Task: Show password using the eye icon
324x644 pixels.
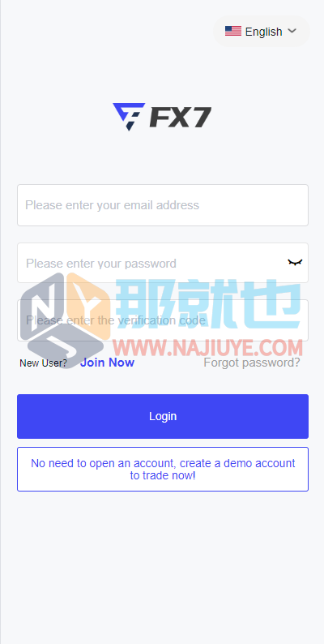Action: click(x=295, y=263)
